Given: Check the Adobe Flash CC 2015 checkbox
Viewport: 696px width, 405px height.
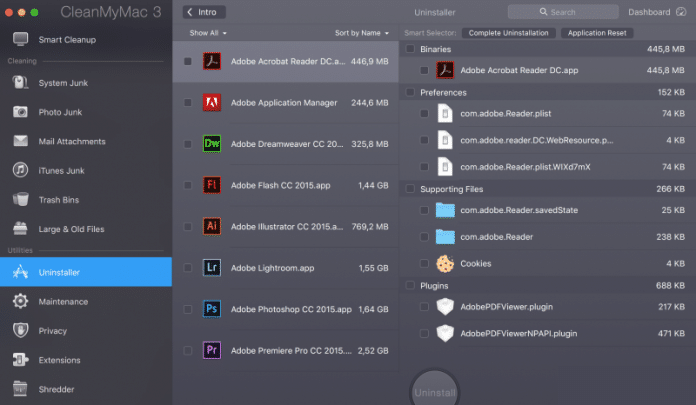Looking at the screenshot, I should point(188,185).
